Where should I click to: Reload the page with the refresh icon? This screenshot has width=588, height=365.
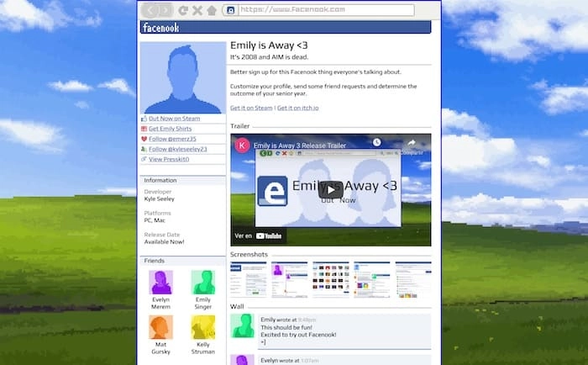(183, 10)
